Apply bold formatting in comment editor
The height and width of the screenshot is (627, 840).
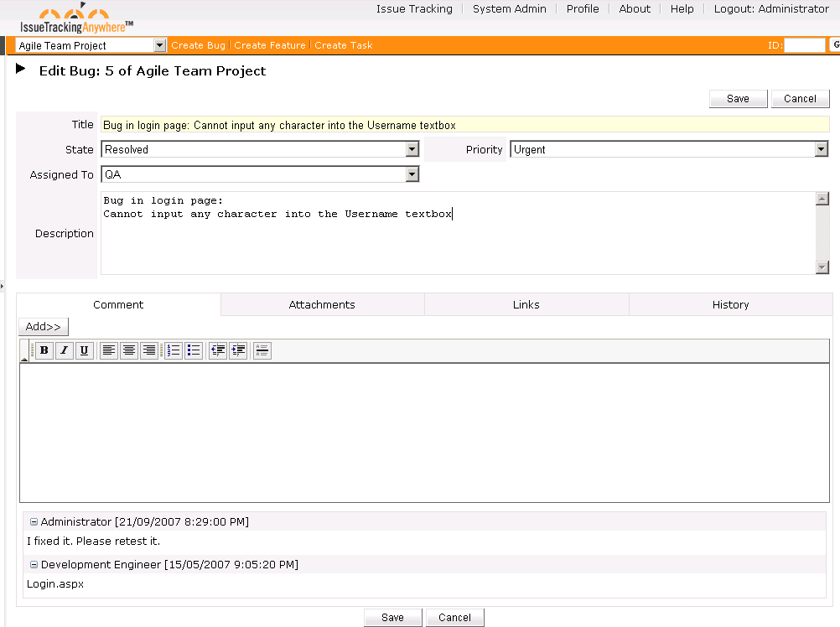[44, 350]
